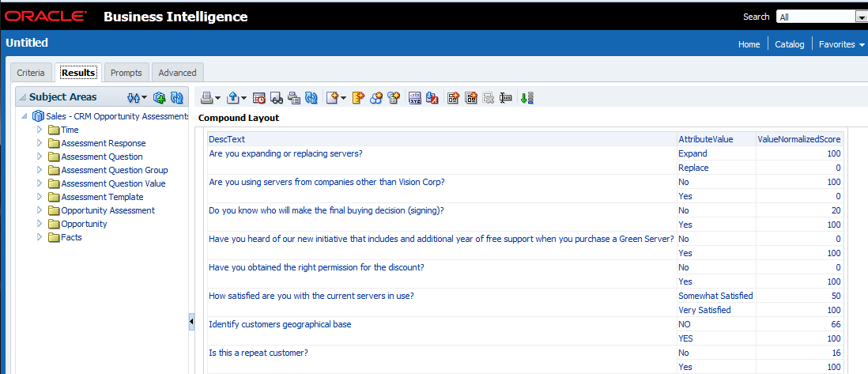868x374 pixels.
Task: Click the add subject area icon
Action: coord(160,97)
